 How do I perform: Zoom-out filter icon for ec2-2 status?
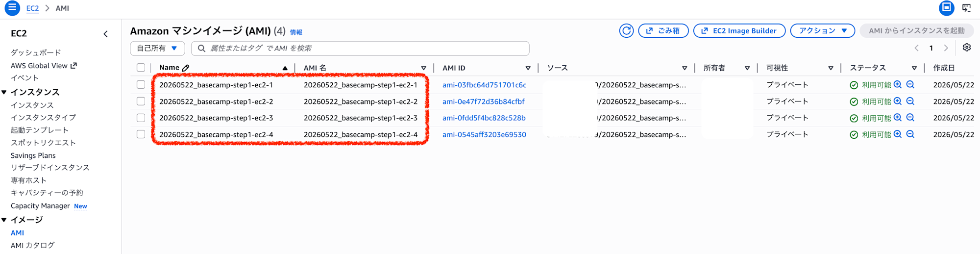tap(910, 101)
